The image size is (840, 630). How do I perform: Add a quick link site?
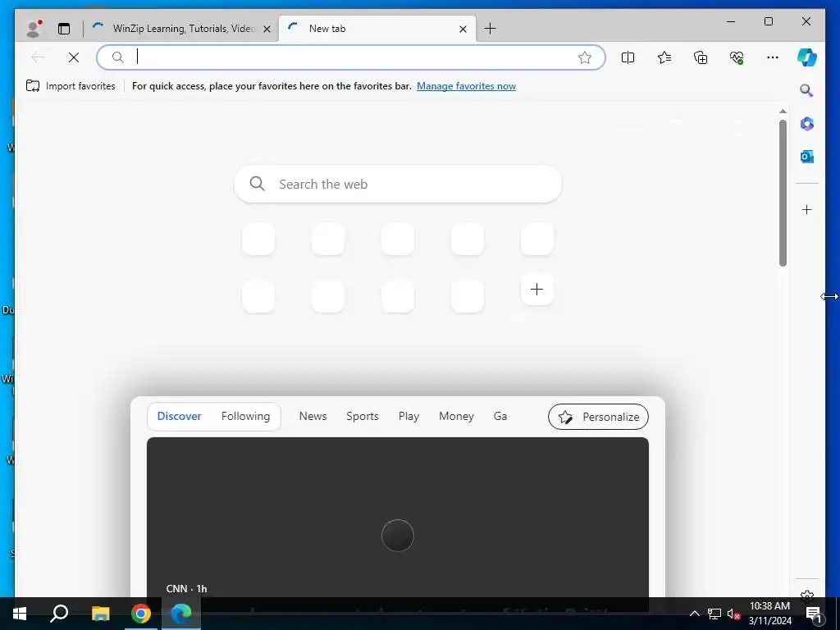(536, 290)
